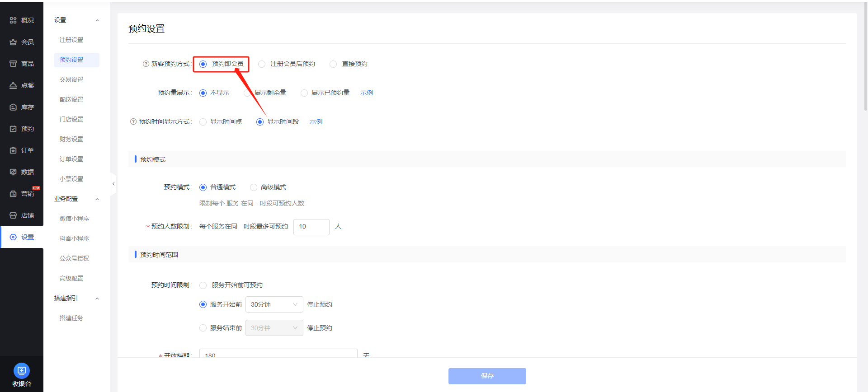
Task: Open the 商品 products icon
Action: (x=13, y=64)
